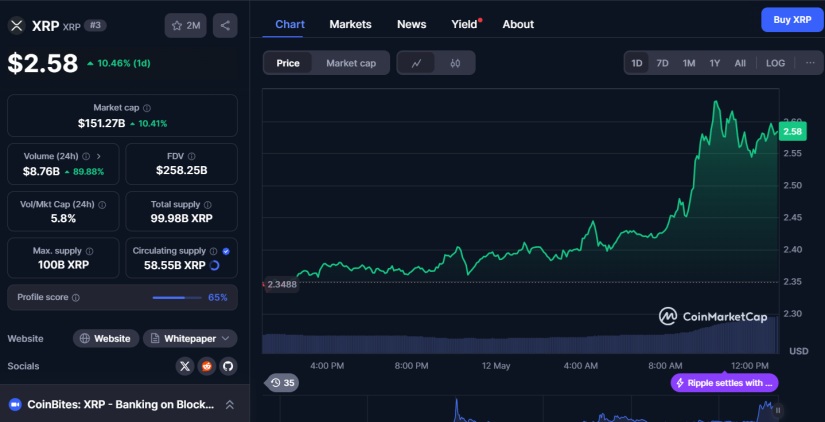This screenshot has width=825, height=422.
Task: Open the X (Twitter) social icon
Action: coord(185,366)
